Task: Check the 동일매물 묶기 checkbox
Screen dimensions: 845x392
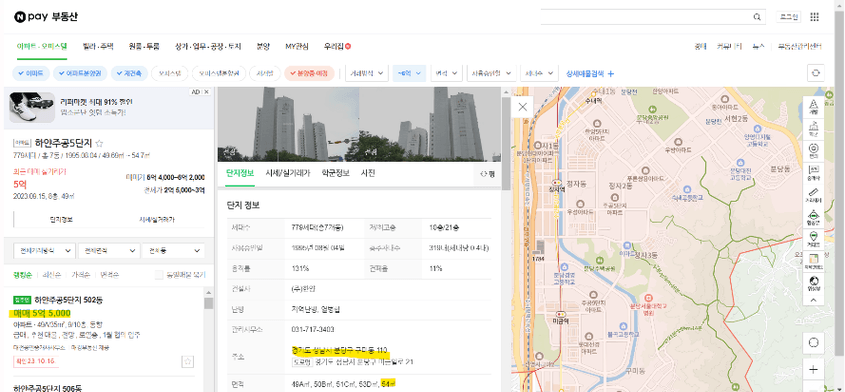Action: [x=158, y=275]
